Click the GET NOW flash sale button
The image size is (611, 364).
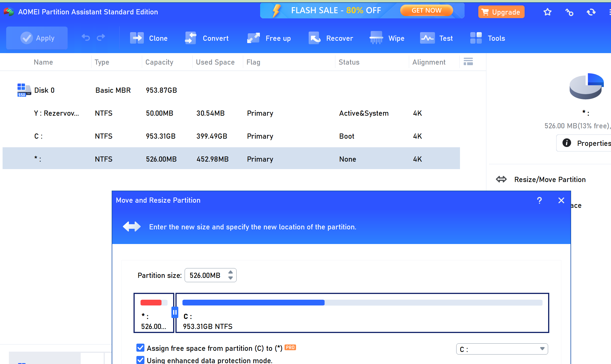pyautogui.click(x=426, y=11)
